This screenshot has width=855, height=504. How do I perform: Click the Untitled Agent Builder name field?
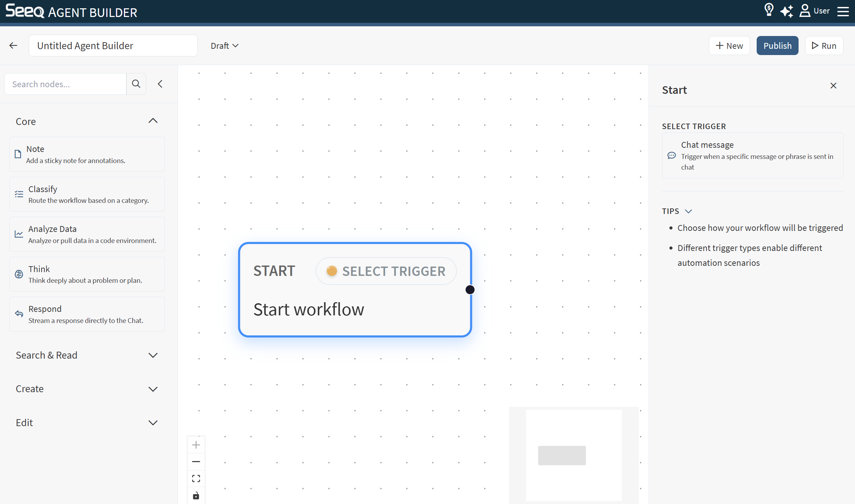[113, 46]
